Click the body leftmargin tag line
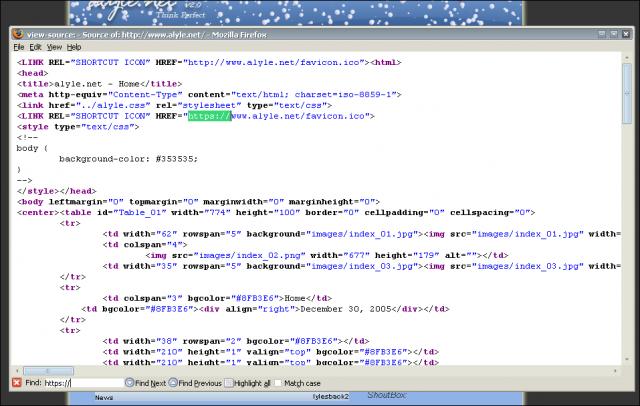The width and height of the screenshot is (640, 406). 198,202
